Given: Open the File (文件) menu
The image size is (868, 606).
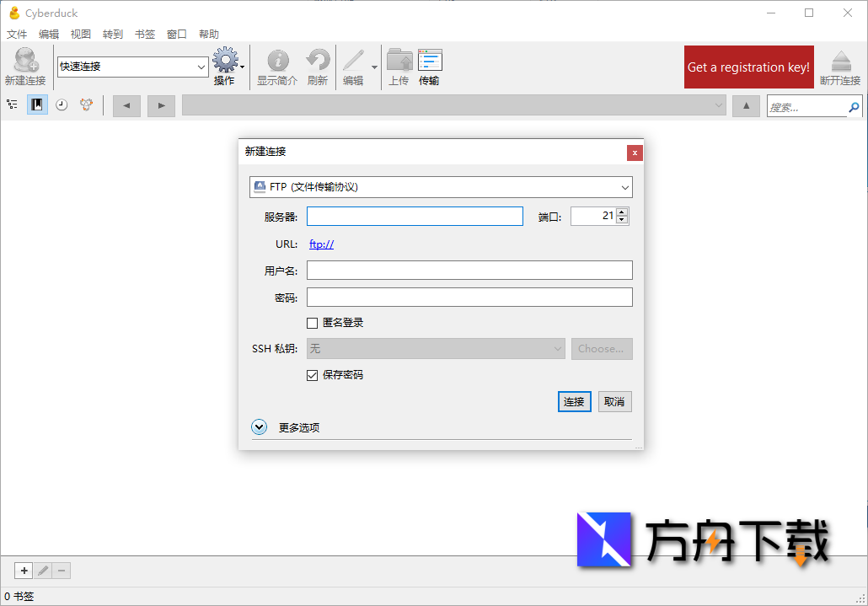Looking at the screenshot, I should [17, 35].
